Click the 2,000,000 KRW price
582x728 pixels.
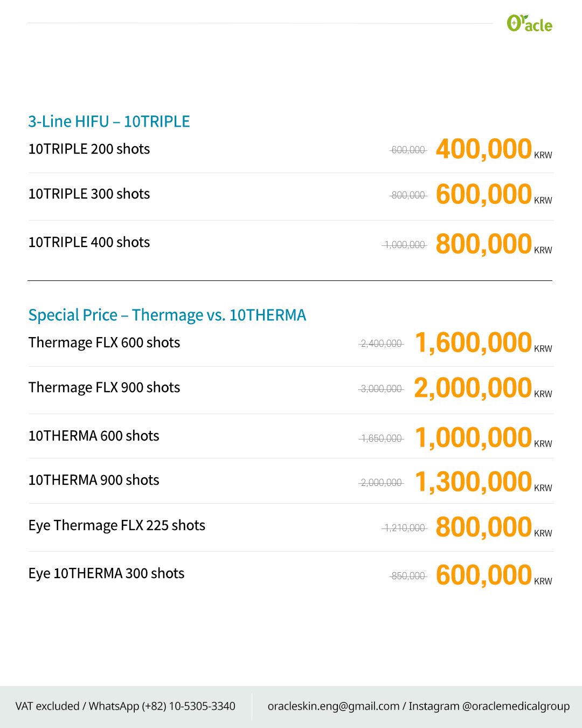click(483, 388)
